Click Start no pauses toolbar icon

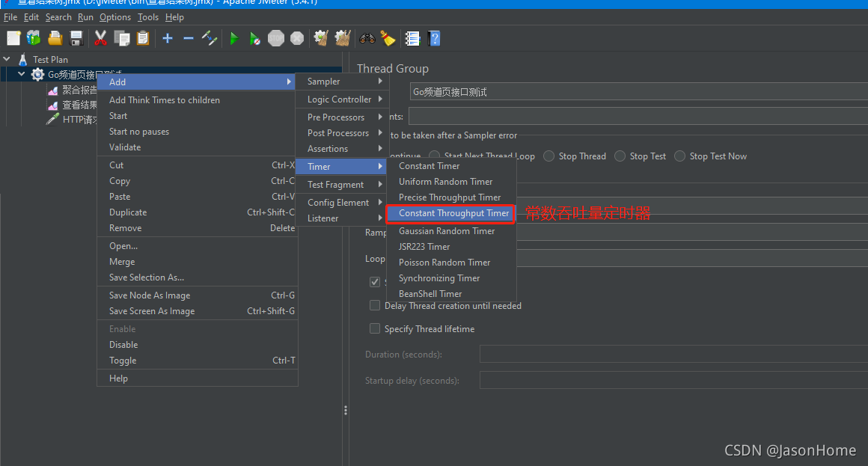(x=254, y=38)
